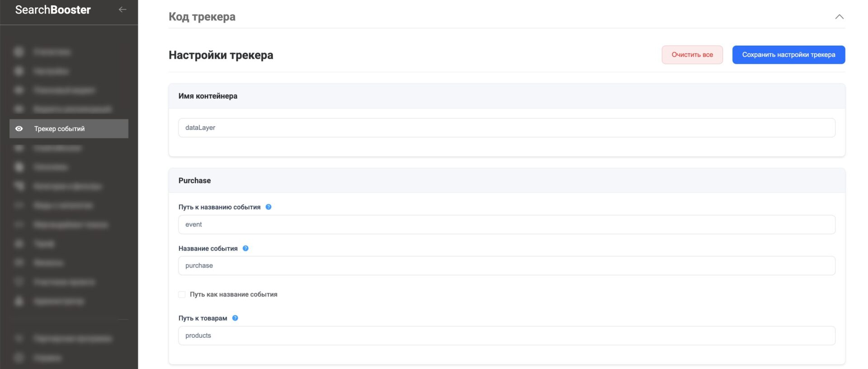Image resolution: width=868 pixels, height=369 pixels.
Task: Click the SearchBooster logo
Action: coord(53,10)
